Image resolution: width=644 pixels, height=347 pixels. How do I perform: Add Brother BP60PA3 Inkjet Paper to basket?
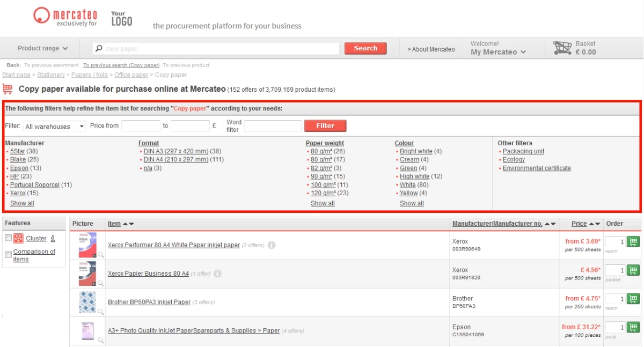tap(633, 299)
